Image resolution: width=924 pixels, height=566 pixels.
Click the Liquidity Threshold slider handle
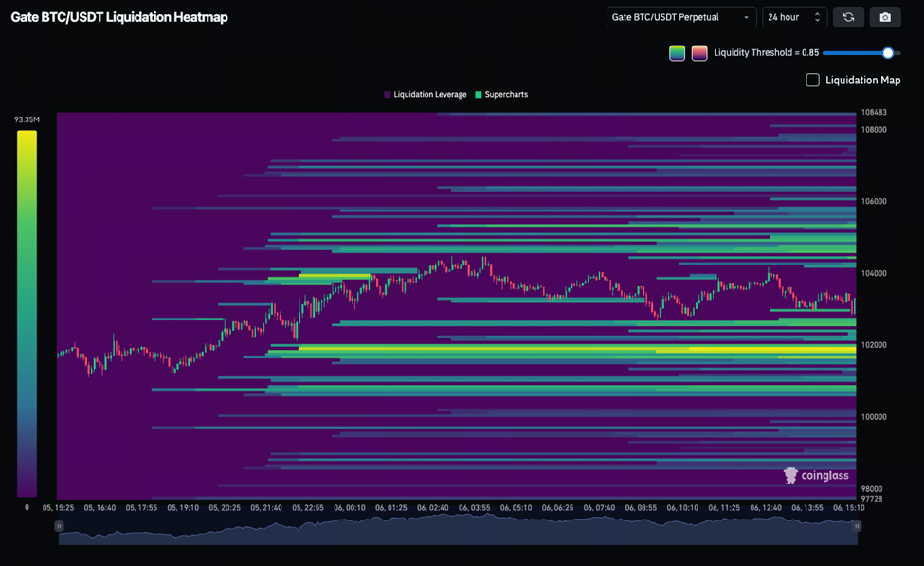pyautogui.click(x=888, y=53)
